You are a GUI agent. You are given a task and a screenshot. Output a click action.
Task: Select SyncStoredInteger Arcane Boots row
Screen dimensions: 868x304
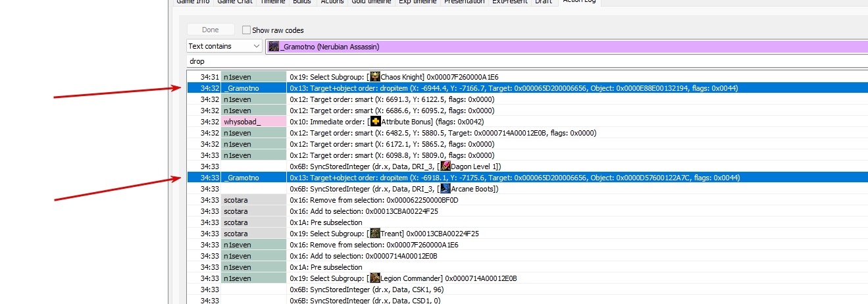click(527, 189)
